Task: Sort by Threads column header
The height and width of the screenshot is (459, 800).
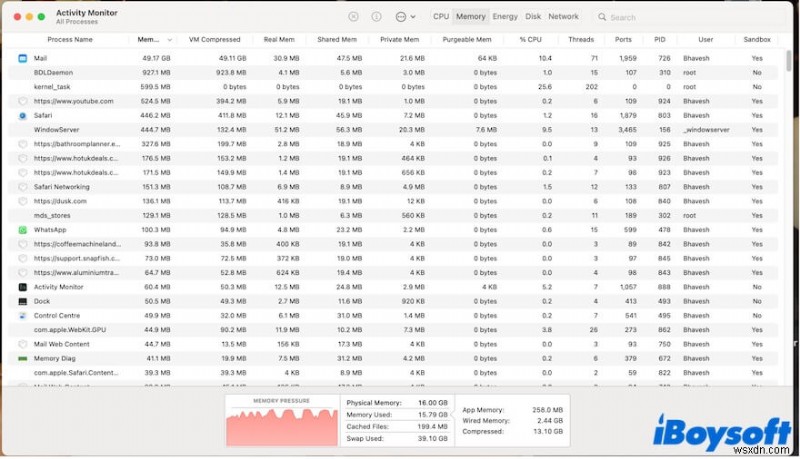Action: coord(581,39)
